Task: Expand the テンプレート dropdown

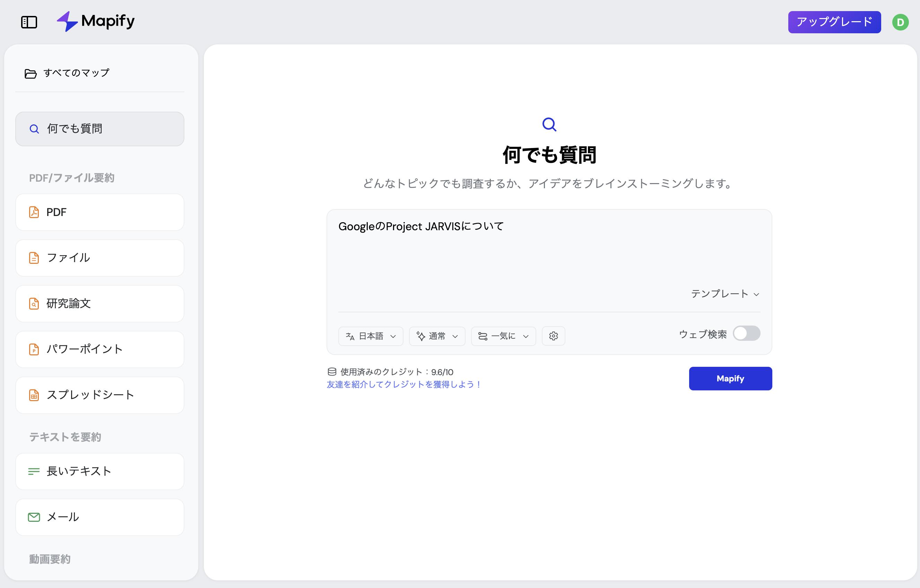Action: 725,294
